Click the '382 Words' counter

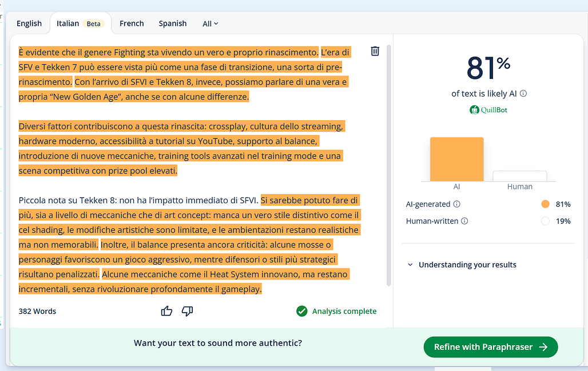38,311
